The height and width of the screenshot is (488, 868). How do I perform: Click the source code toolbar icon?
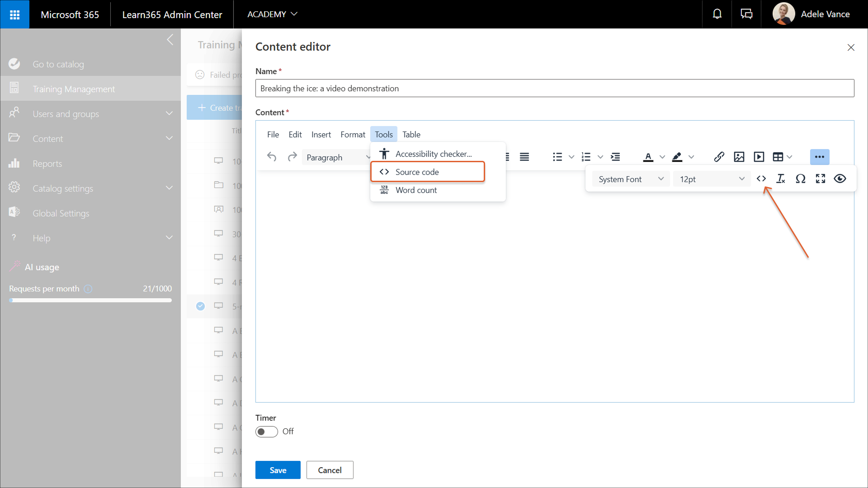761,179
